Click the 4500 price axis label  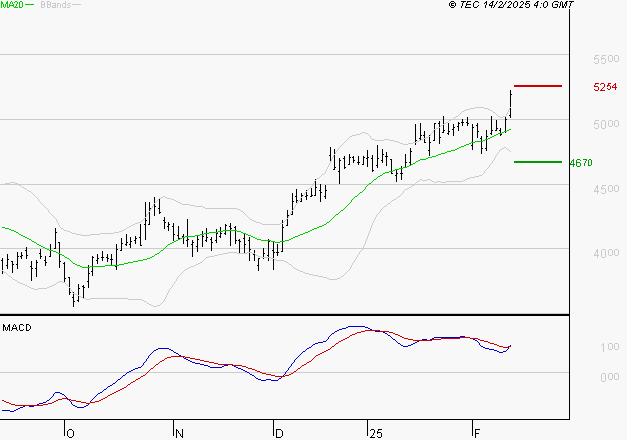coord(606,189)
